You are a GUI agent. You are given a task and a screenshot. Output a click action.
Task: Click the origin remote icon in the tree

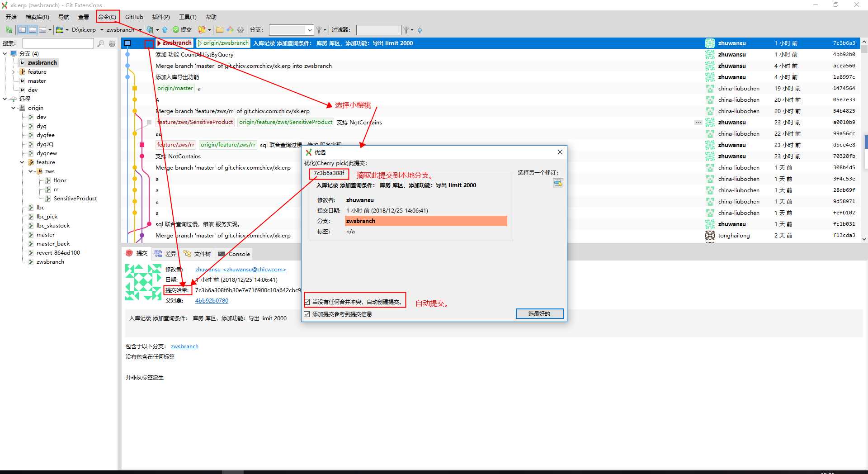point(22,108)
